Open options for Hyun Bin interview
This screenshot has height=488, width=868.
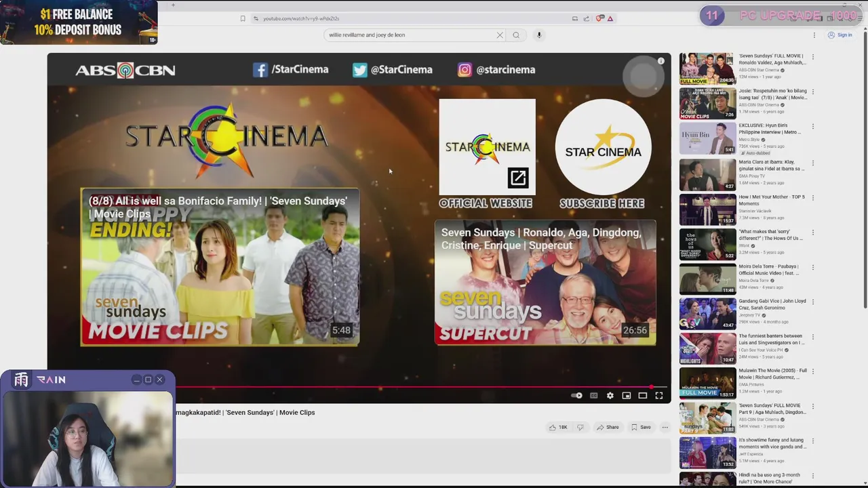coord(812,127)
